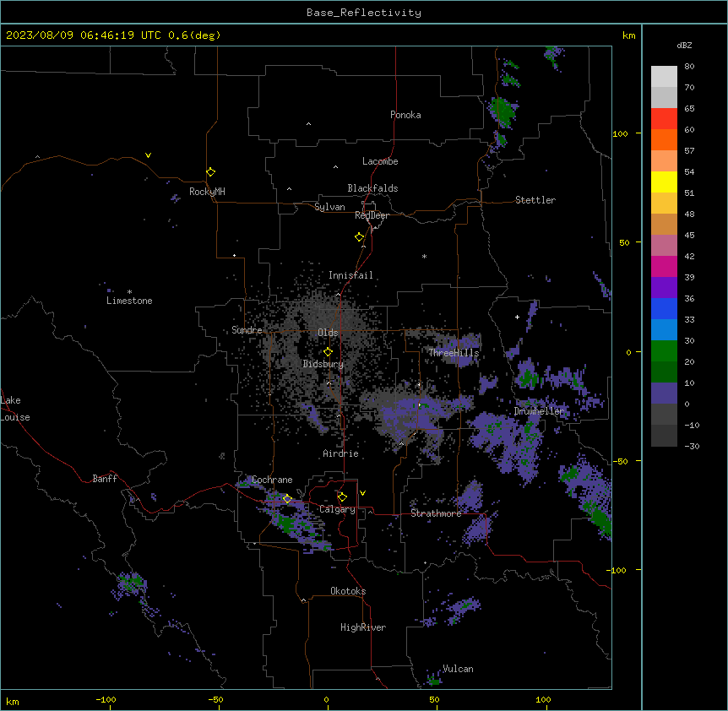Image resolution: width=728 pixels, height=711 pixels.
Task: Click the Limestone label
Action: pos(129,301)
